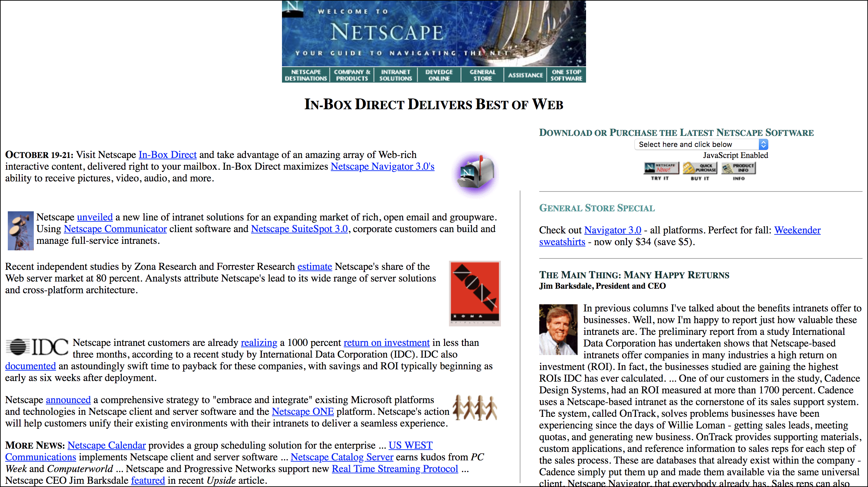The width and height of the screenshot is (868, 487).
Task: Open One Stop Software navigation item
Action: pyautogui.click(x=566, y=75)
